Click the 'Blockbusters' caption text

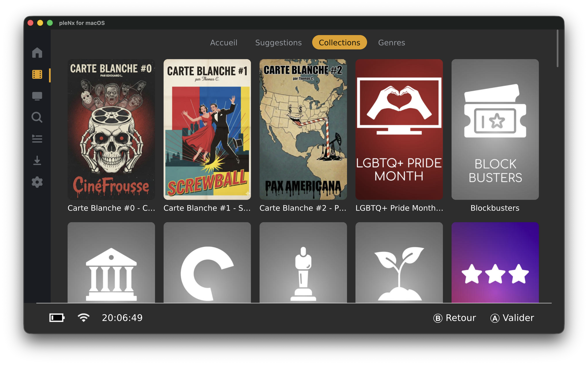(495, 208)
